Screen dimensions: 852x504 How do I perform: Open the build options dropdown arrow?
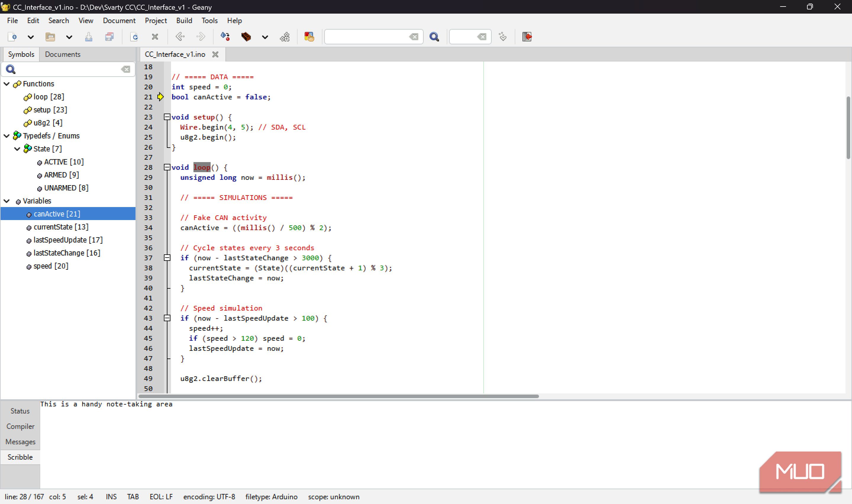click(x=265, y=37)
